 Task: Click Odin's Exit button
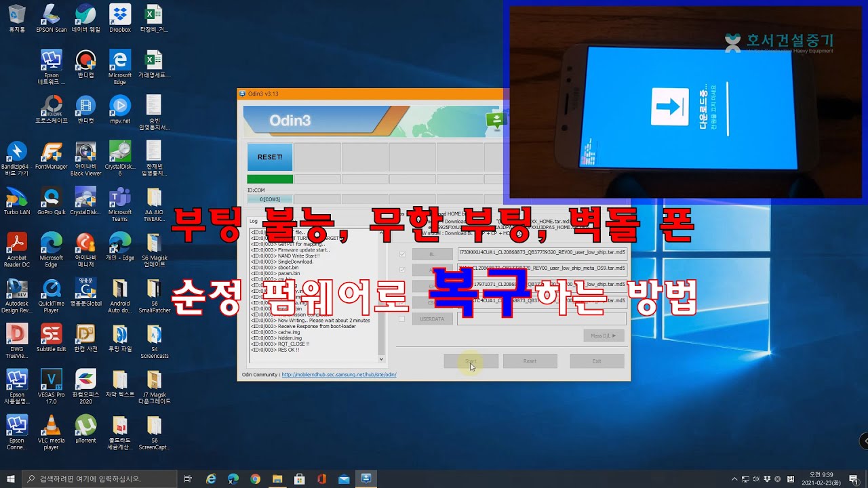[x=597, y=361]
